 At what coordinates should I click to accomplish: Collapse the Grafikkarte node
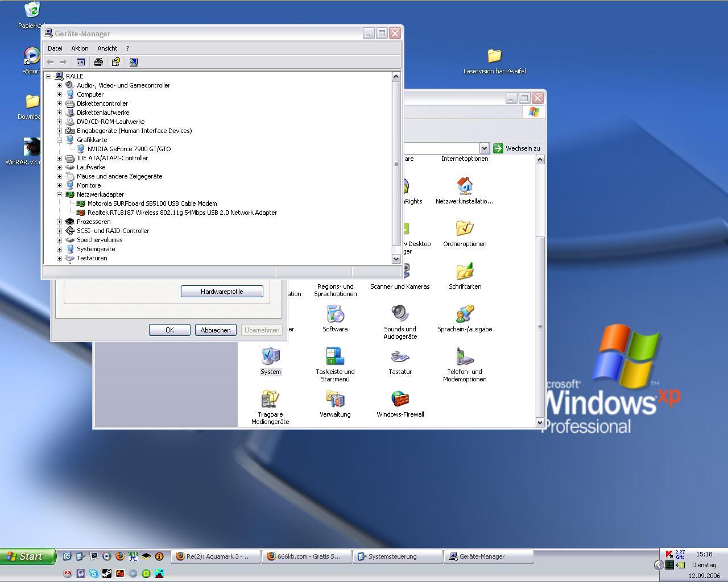pos(59,140)
